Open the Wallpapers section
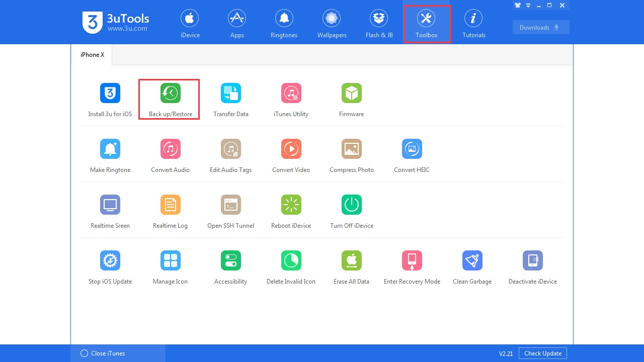644x362 pixels. pos(332,24)
